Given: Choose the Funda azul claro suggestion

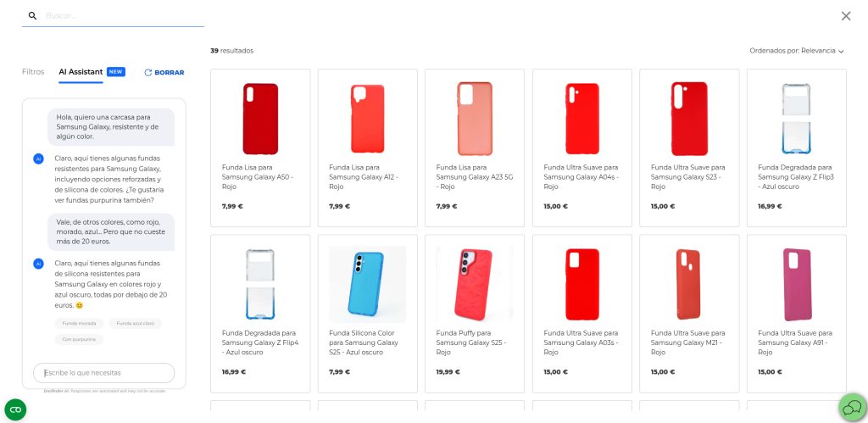Looking at the screenshot, I should pos(135,323).
